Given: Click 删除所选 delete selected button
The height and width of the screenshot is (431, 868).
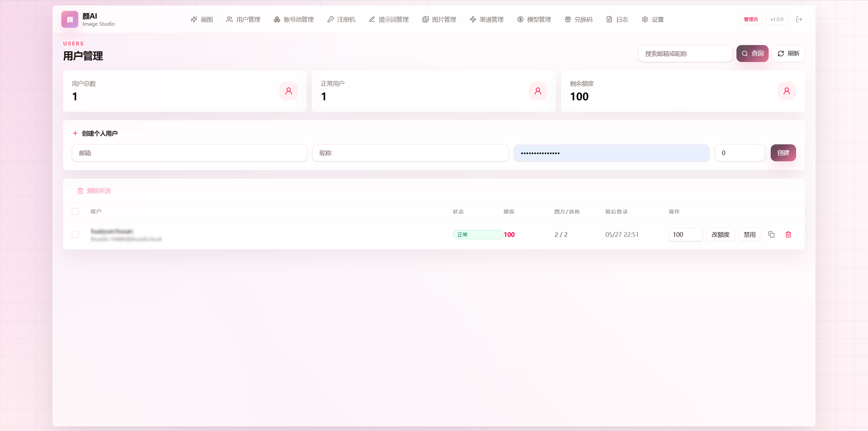Looking at the screenshot, I should point(94,191).
